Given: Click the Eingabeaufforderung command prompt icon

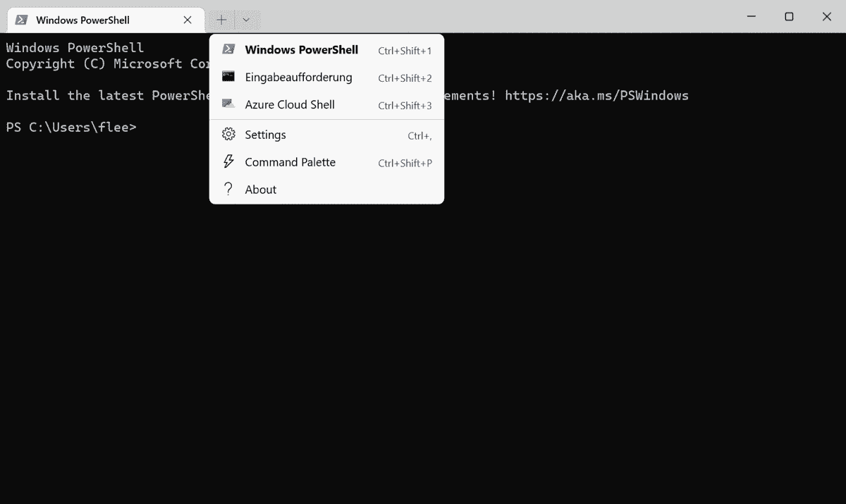Looking at the screenshot, I should click(x=228, y=77).
